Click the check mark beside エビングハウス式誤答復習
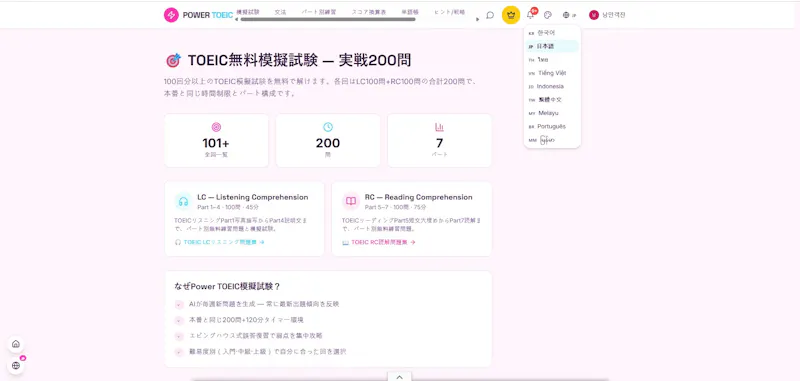 [179, 336]
